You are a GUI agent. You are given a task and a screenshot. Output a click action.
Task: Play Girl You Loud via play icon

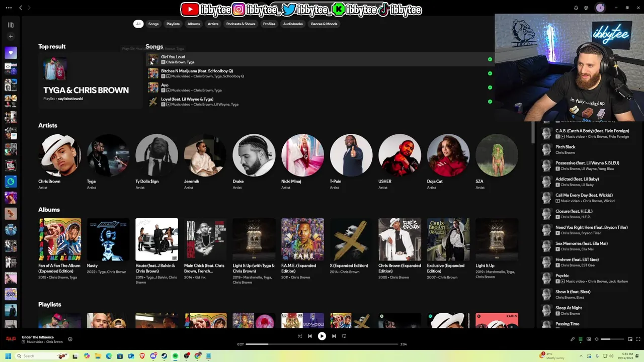(153, 59)
